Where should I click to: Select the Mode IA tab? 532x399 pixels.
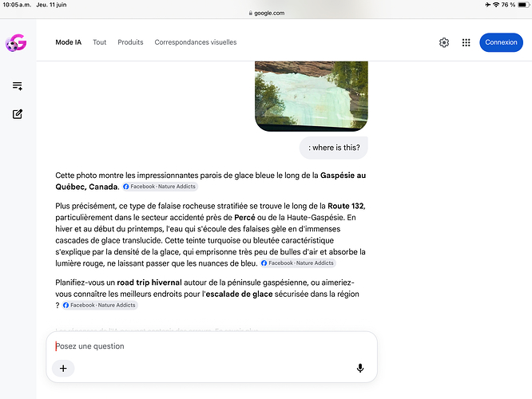[x=69, y=42]
